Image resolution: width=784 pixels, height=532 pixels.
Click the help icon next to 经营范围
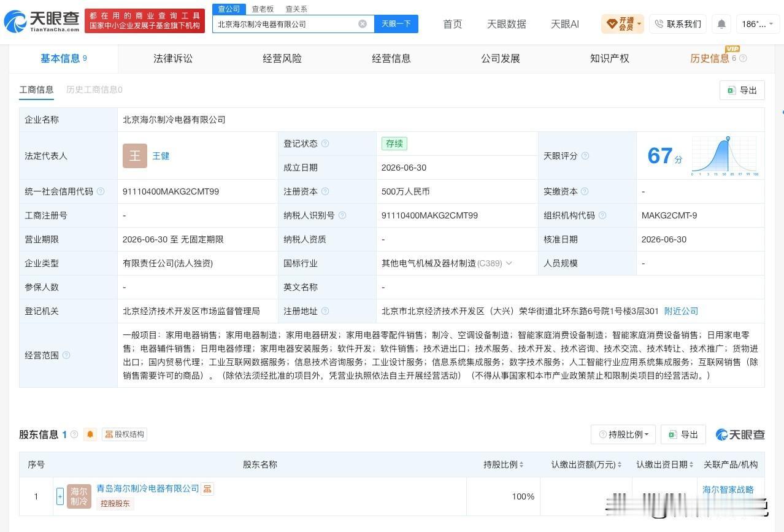pyautogui.click(x=66, y=355)
